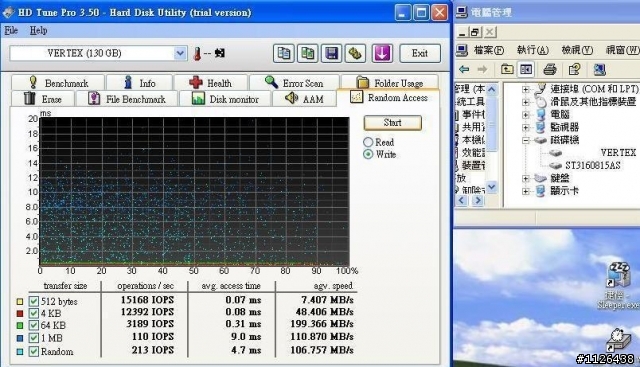Open 檔案(F) menu in 電腦管理 window
Viewport: 640px width, 367px height.
[x=489, y=50]
